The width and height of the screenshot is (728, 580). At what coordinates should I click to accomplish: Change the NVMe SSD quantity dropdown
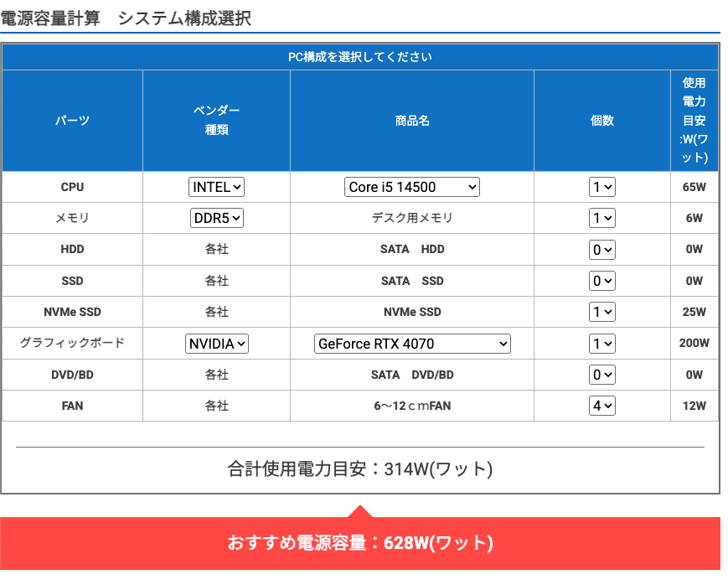point(602,312)
